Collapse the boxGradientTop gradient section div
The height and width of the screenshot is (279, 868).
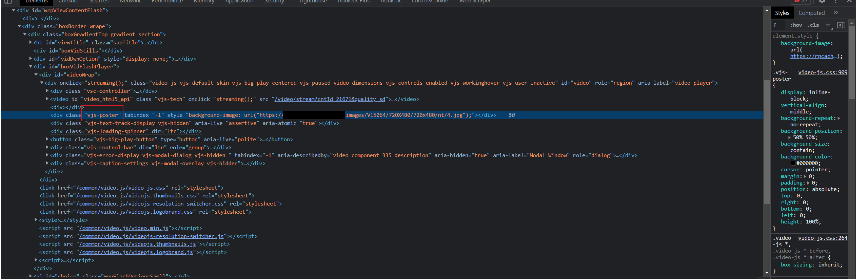[25, 34]
